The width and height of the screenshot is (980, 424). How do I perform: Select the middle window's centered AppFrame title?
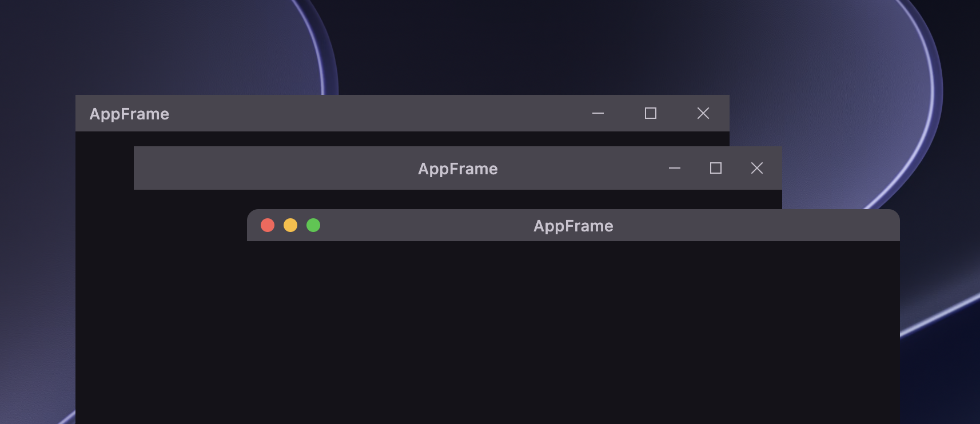(458, 169)
